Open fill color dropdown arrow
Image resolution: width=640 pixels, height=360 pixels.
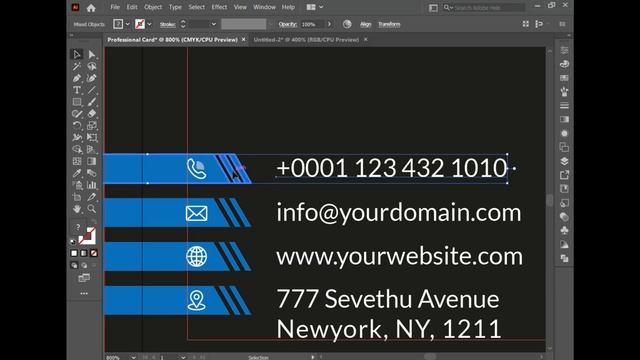tap(127, 24)
